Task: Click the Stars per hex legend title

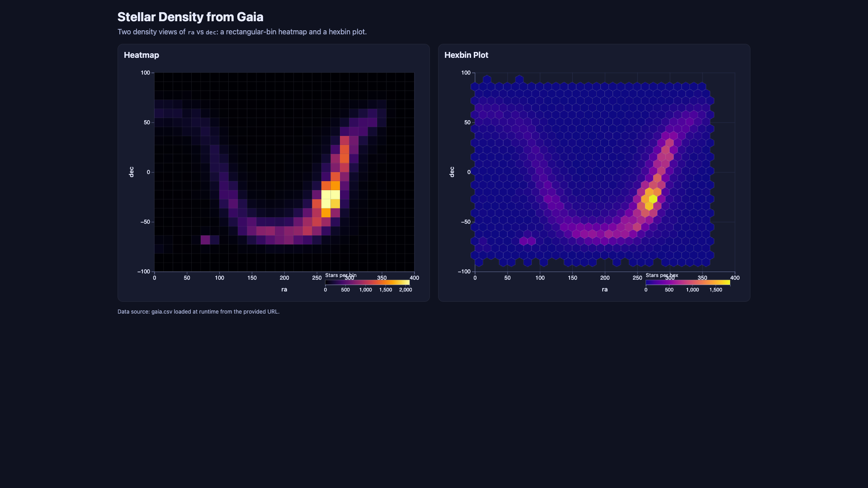Action: (x=662, y=275)
